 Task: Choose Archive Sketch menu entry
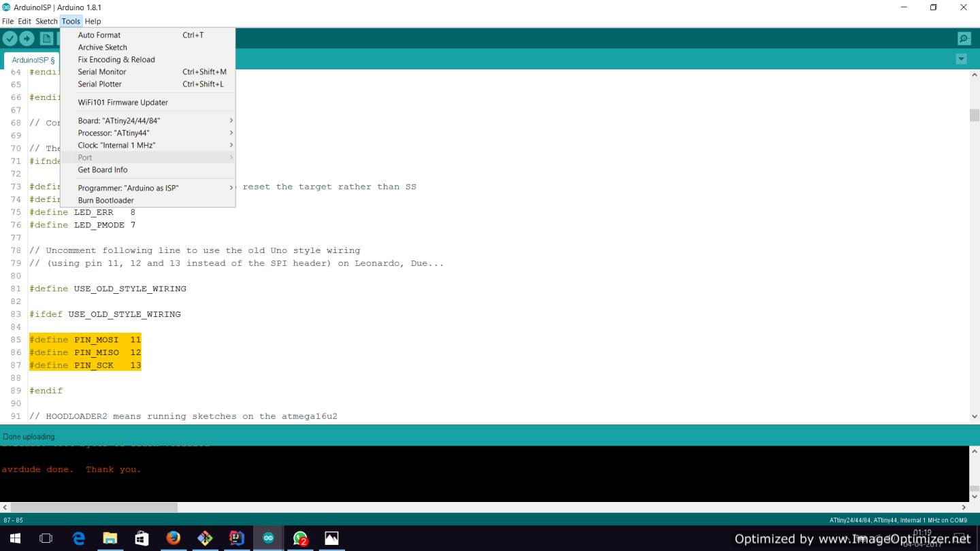tap(148, 47)
